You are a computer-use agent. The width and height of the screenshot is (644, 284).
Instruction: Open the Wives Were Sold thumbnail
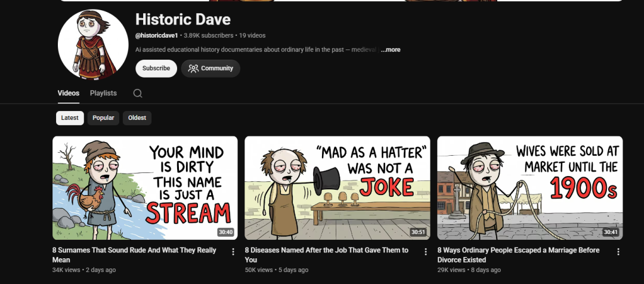[x=530, y=188]
